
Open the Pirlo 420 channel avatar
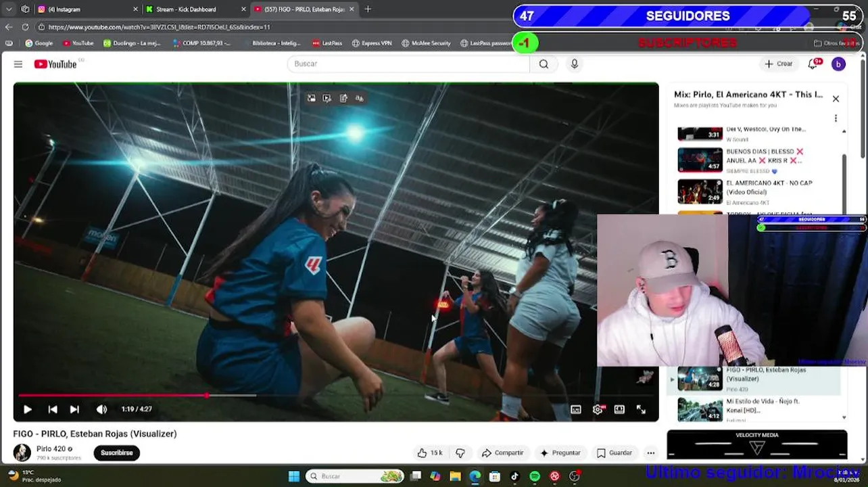22,453
